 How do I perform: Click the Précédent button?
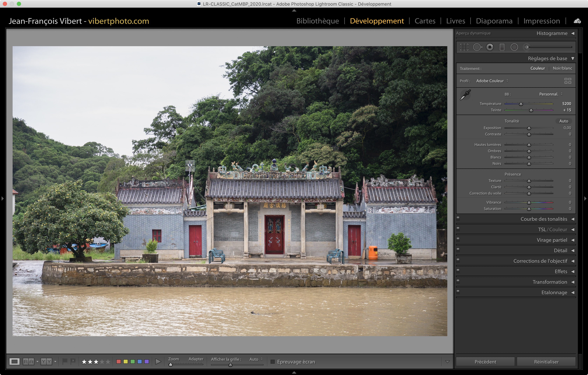pos(485,362)
